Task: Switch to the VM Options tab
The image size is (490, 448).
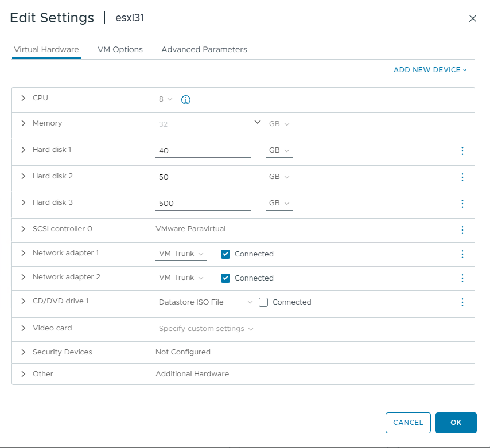Action: [120, 50]
